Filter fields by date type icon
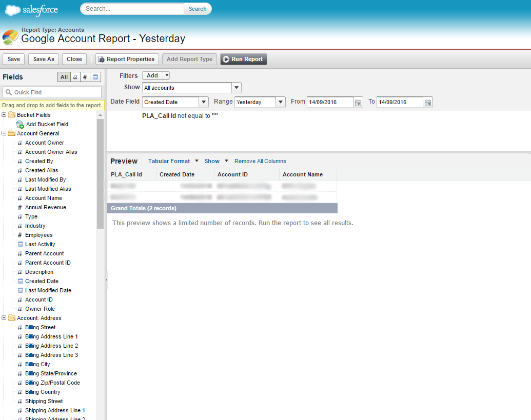This screenshot has width=531, height=420. tap(95, 77)
